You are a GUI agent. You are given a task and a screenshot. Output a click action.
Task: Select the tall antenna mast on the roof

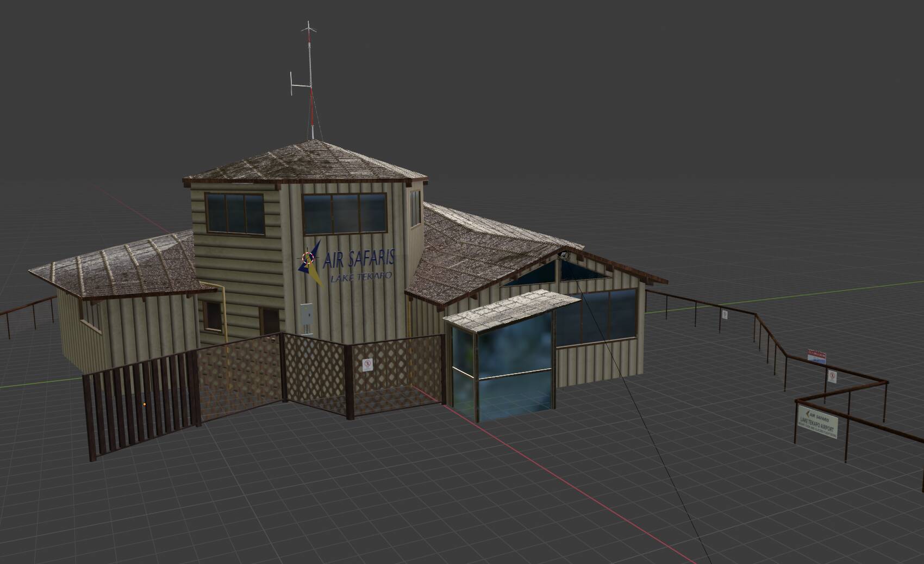(309, 80)
